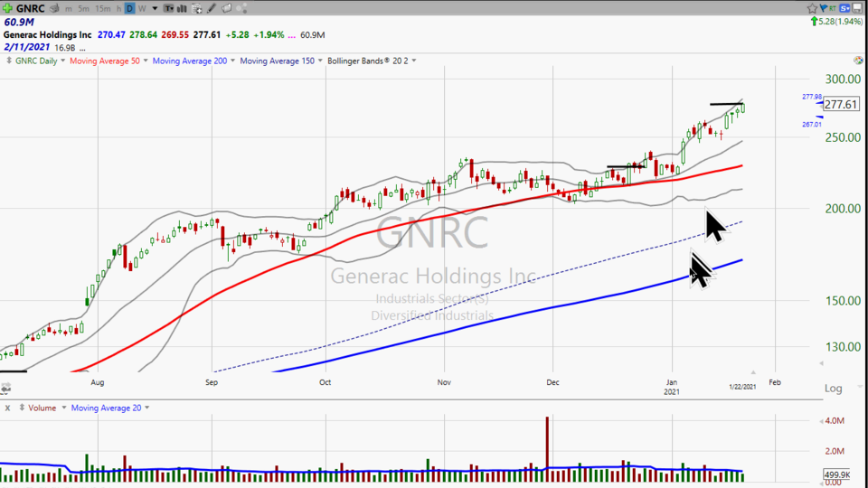Click the Moving Average 200 label
Screen dimensions: 868x488
tap(189, 61)
